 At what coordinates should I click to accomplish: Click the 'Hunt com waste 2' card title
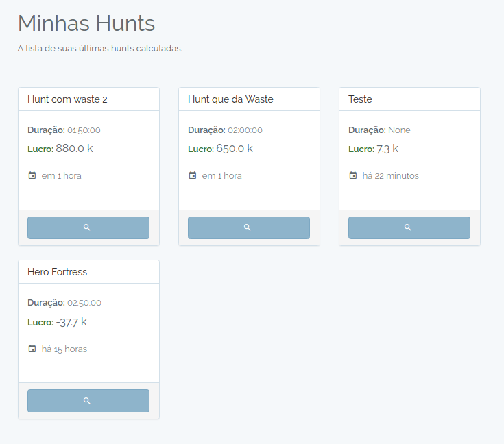pos(67,99)
